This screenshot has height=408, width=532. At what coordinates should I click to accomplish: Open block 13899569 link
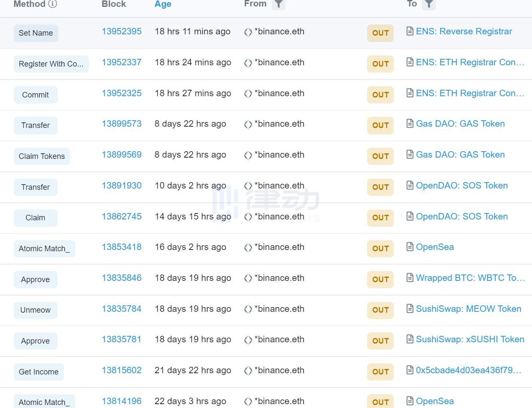click(x=122, y=155)
